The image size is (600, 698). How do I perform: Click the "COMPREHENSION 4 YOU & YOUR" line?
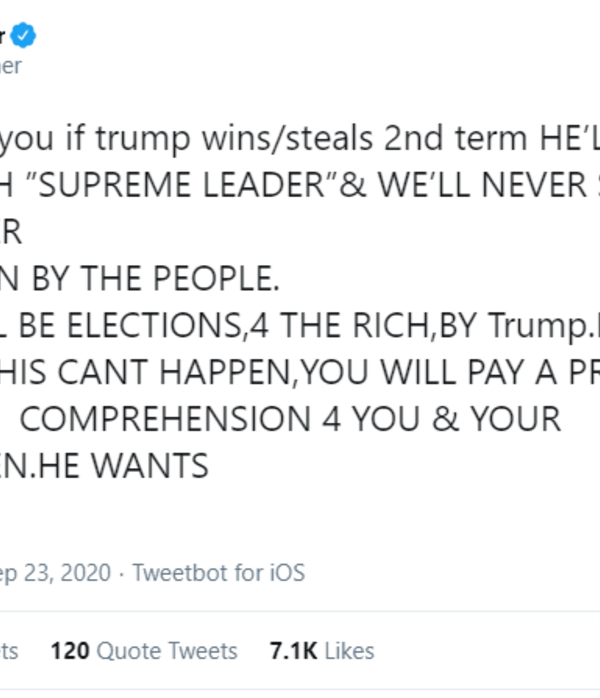pos(290,419)
